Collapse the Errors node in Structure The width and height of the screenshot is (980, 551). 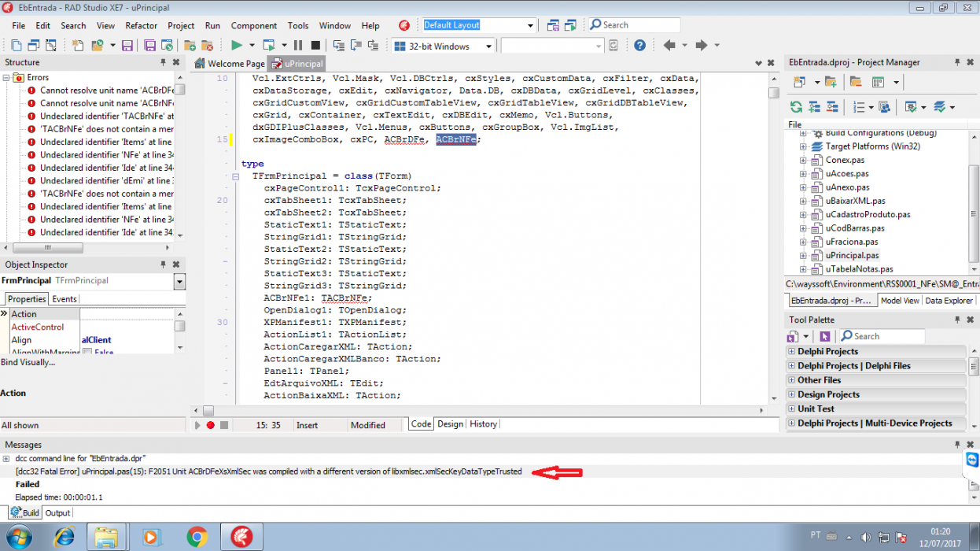click(x=6, y=78)
